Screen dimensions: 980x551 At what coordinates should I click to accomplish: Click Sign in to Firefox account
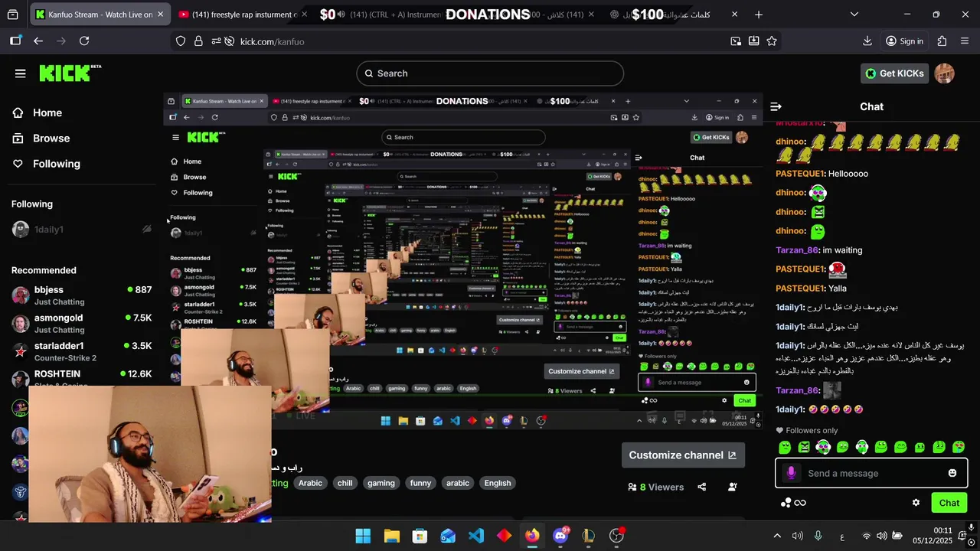(x=904, y=41)
